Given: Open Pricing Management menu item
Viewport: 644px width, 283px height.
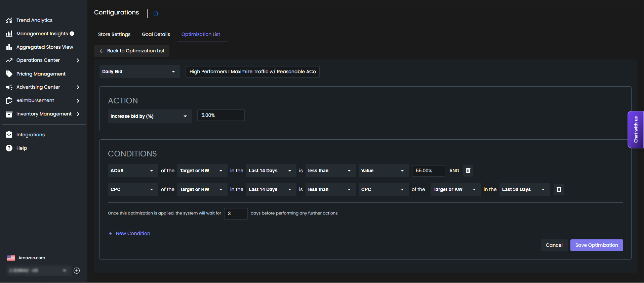Looking at the screenshot, I should [41, 74].
